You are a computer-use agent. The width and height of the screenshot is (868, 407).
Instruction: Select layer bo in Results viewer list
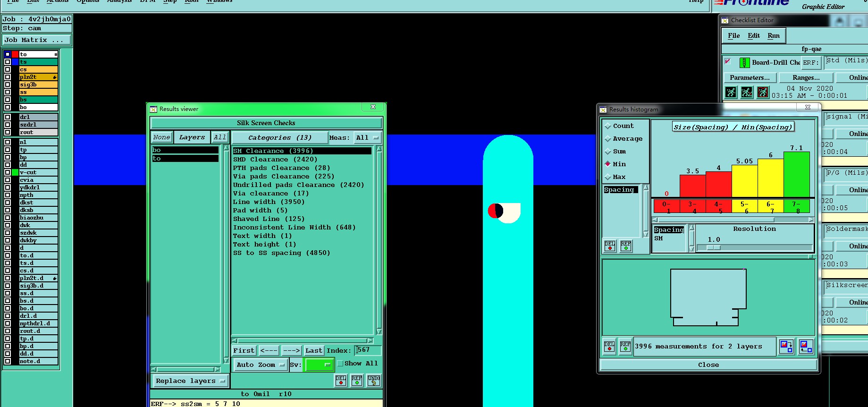(185, 150)
